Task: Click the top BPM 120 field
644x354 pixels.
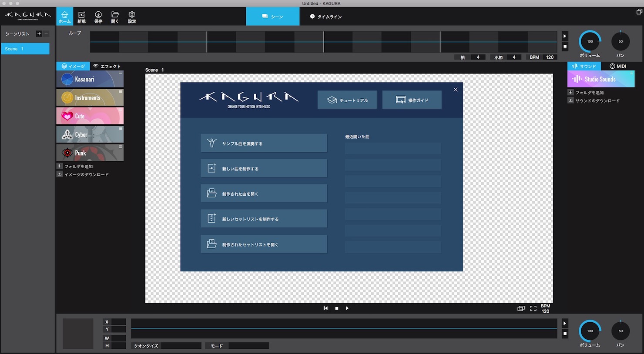Action: [550, 57]
